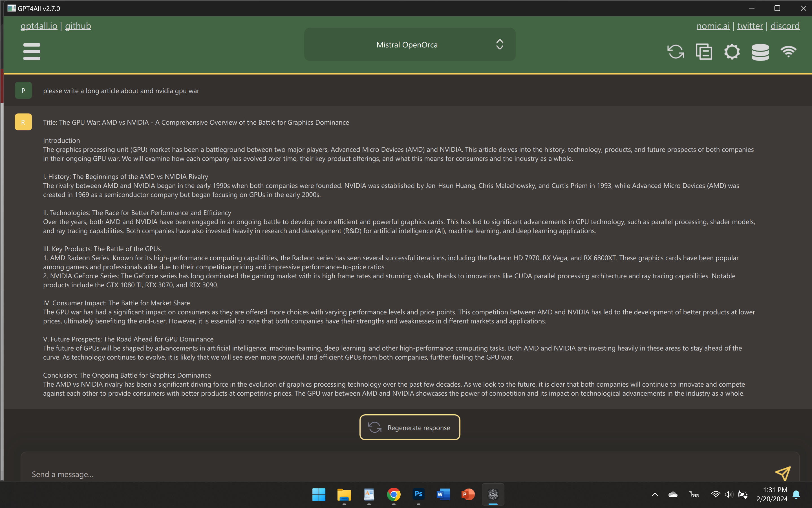Click the reload model icon
The height and width of the screenshot is (508, 812).
pos(676,51)
